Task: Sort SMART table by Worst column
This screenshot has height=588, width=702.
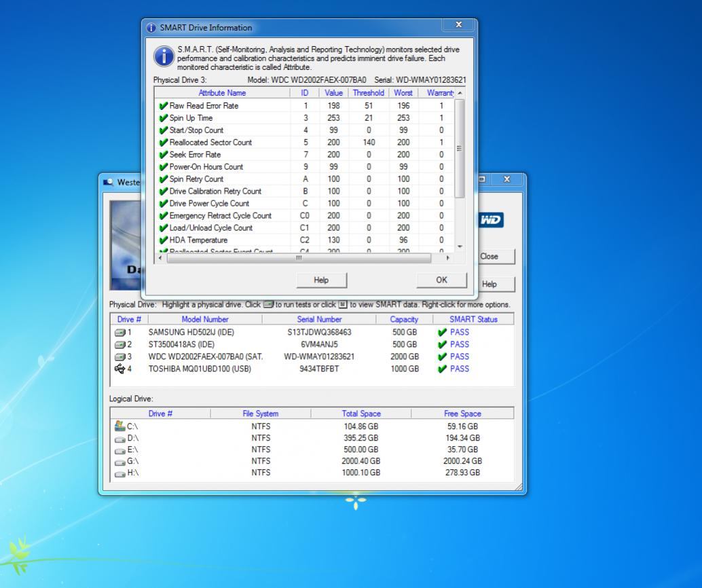Action: [403, 93]
